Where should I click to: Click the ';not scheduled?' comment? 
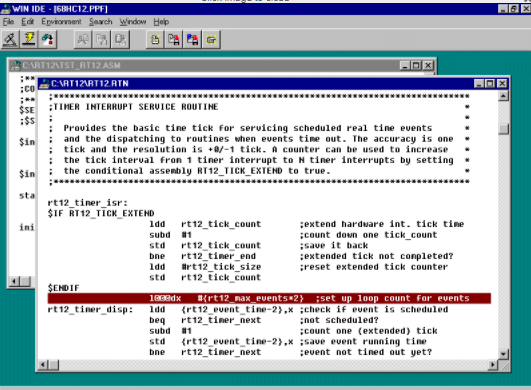pos(339,320)
